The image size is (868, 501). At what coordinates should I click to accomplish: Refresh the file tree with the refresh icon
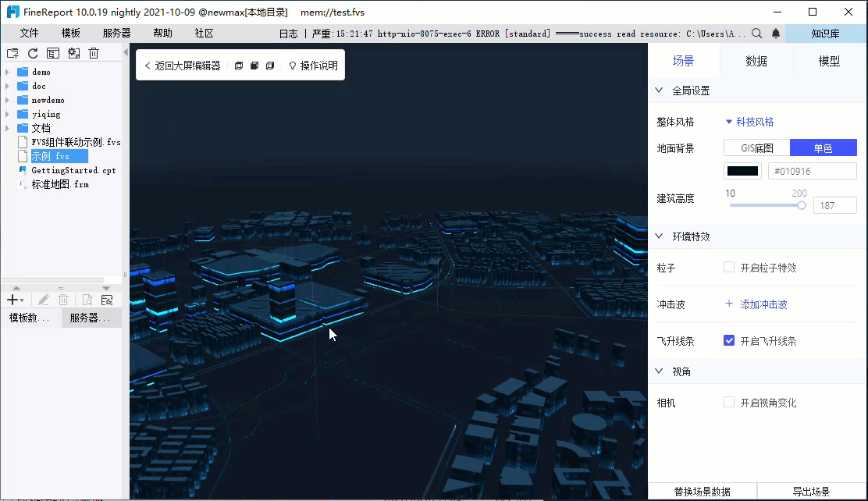33,53
